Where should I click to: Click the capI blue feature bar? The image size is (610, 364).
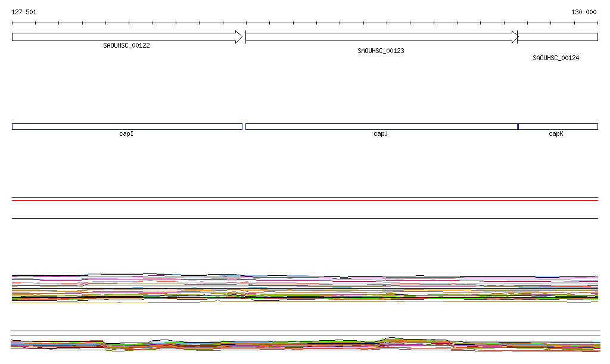pyautogui.click(x=127, y=126)
